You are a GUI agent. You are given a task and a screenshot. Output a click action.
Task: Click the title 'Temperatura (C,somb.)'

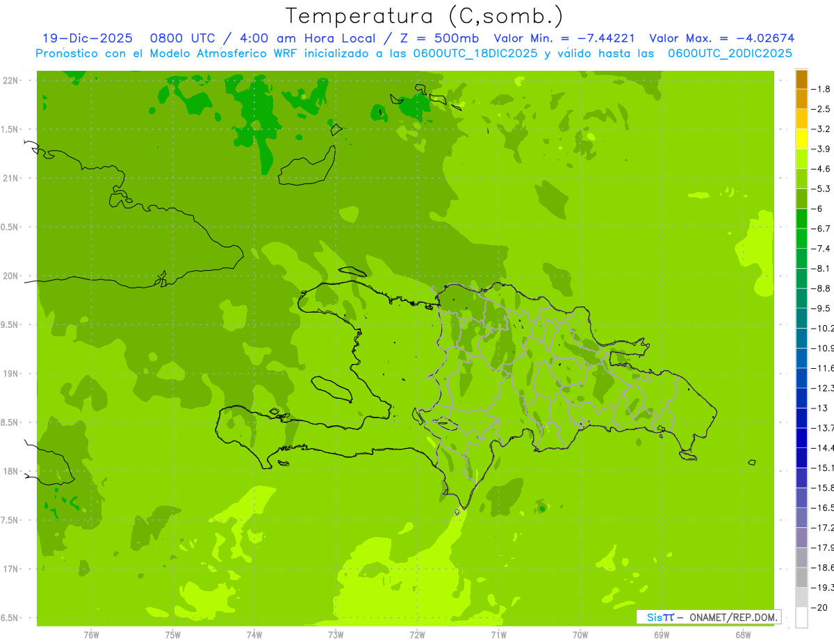pyautogui.click(x=425, y=16)
